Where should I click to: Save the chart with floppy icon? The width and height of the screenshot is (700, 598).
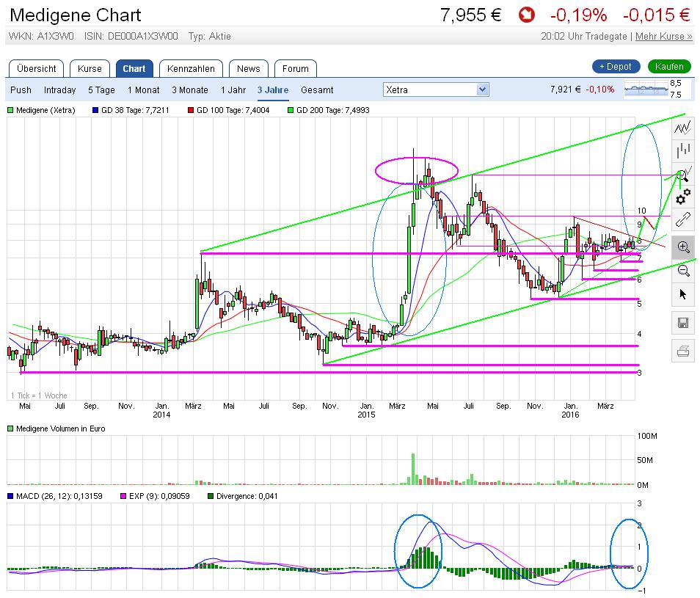[682, 323]
